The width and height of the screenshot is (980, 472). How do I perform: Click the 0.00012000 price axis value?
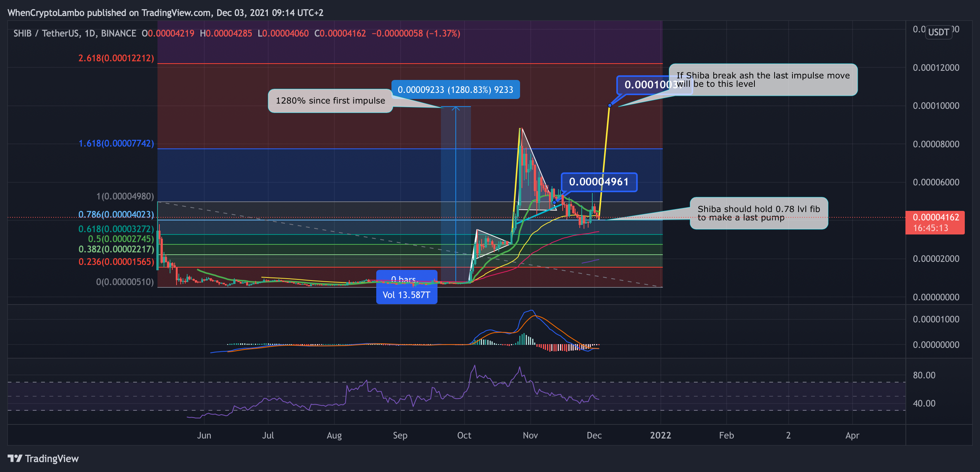936,68
